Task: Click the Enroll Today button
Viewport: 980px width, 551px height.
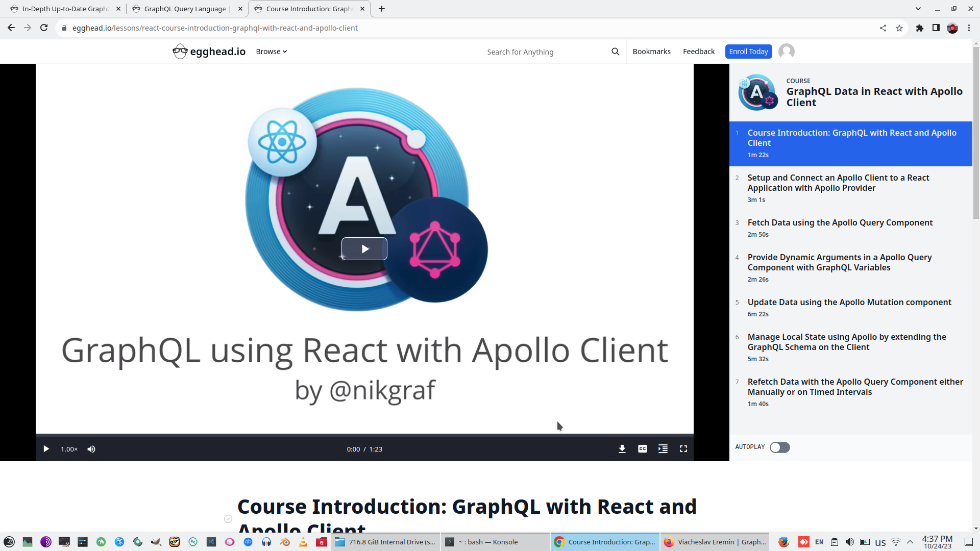Action: point(748,52)
